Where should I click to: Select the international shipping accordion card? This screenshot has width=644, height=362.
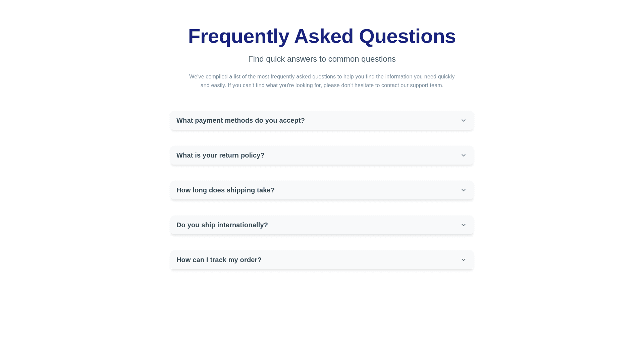click(369, 225)
